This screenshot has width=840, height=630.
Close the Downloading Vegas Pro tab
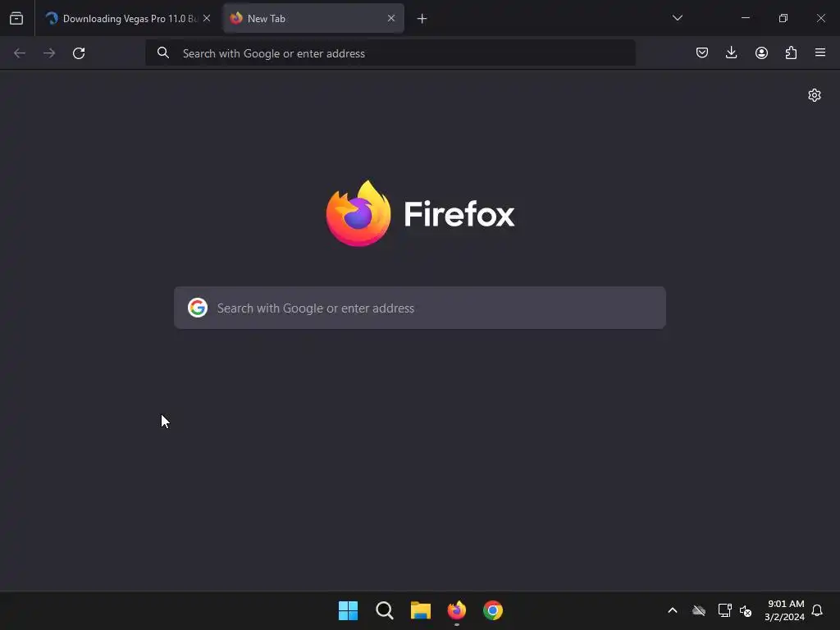[207, 18]
